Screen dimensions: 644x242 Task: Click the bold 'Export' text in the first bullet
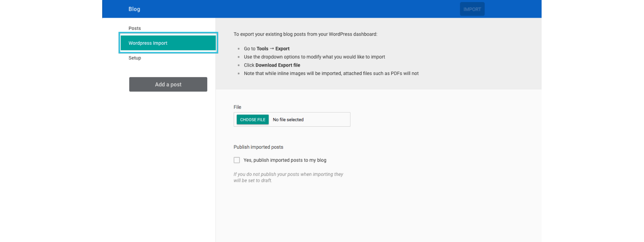coord(282,49)
